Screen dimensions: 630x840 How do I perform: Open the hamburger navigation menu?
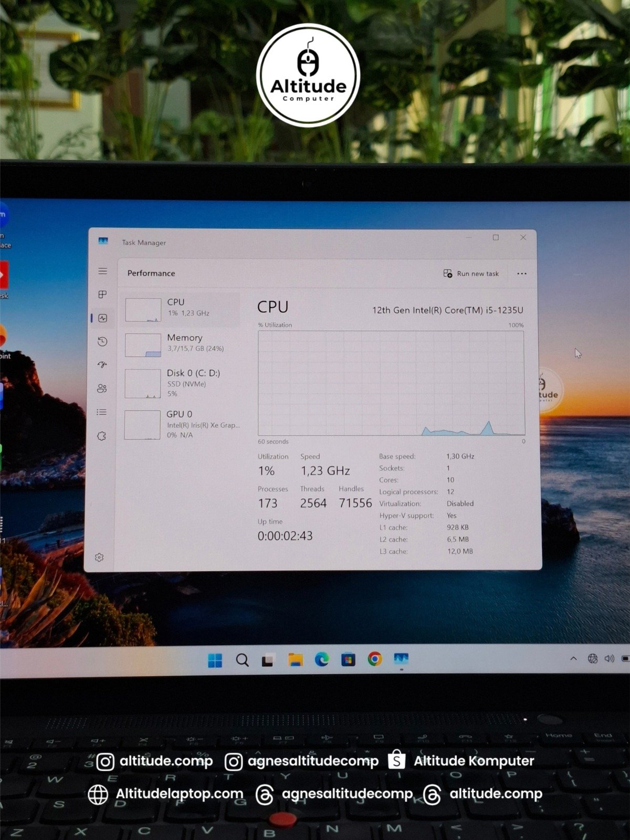102,271
